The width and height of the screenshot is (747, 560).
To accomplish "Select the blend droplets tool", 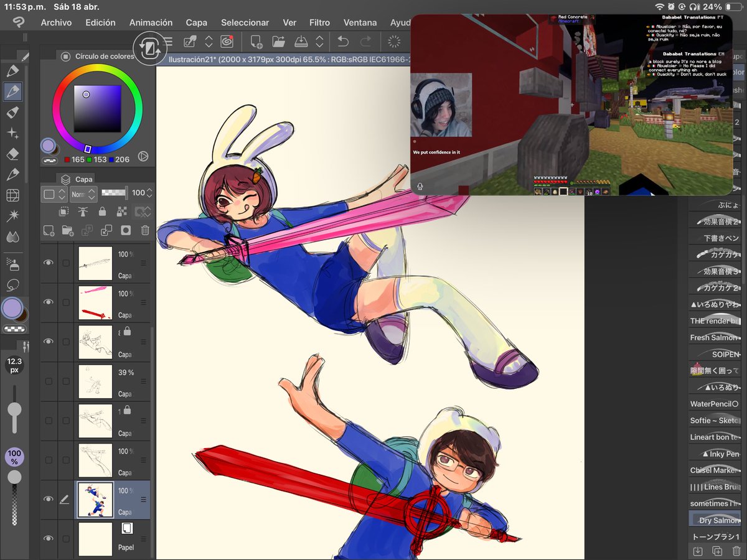I will [12, 236].
